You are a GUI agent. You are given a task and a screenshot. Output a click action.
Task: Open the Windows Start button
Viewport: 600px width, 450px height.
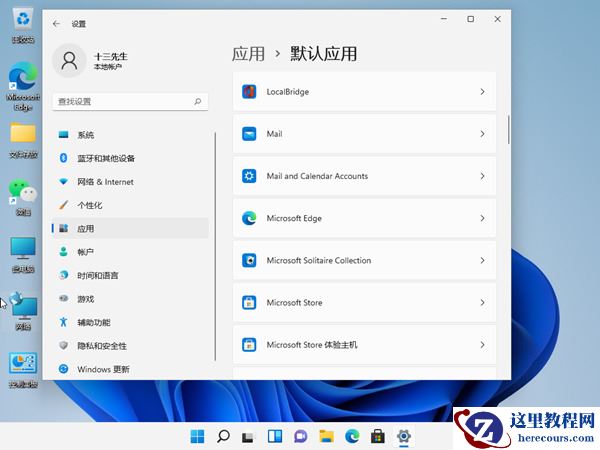pos(197,436)
